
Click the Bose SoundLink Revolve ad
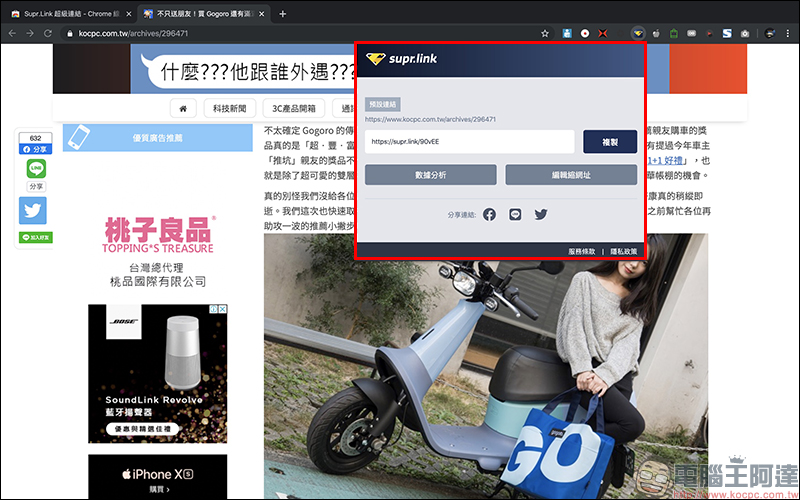158,373
